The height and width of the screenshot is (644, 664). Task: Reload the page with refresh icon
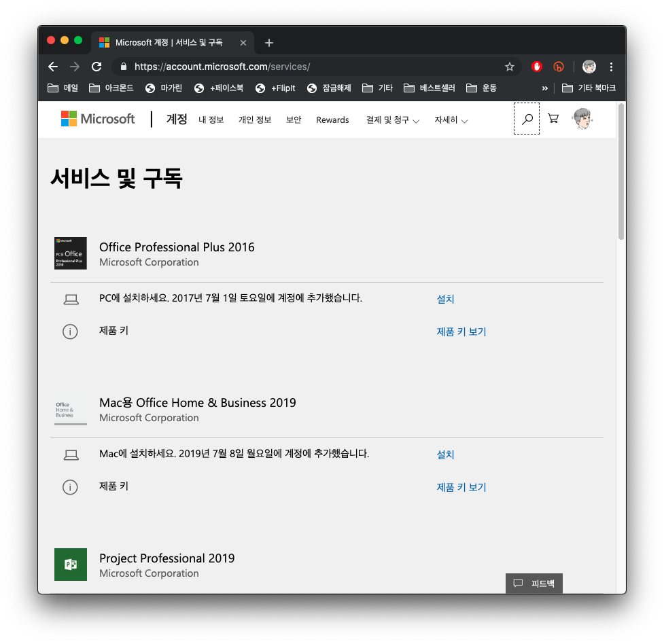coord(97,67)
